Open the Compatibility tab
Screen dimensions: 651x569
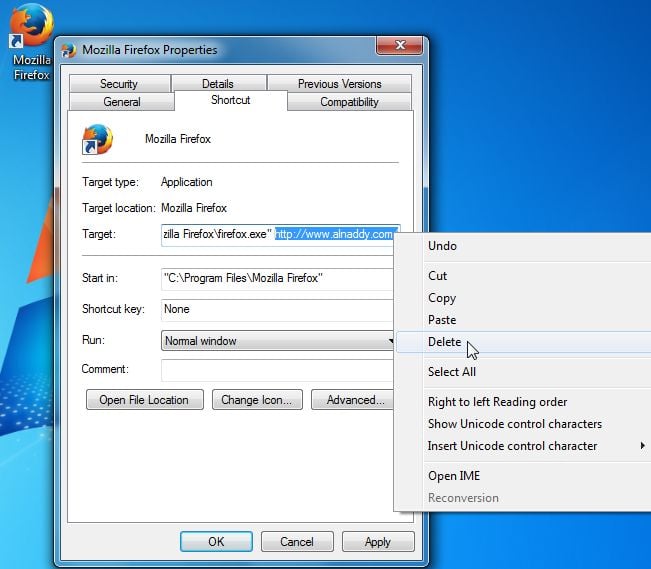point(349,102)
